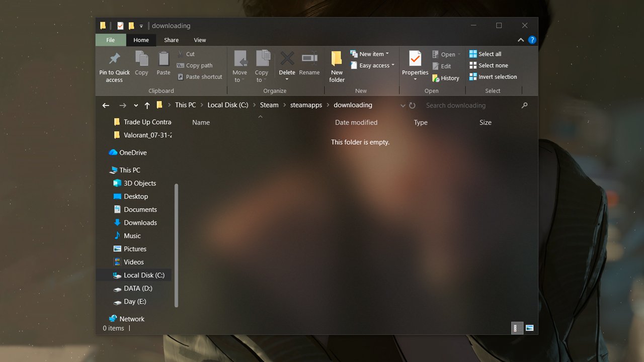The height and width of the screenshot is (362, 644).
Task: Sort by Date modified column
Action: (x=356, y=122)
